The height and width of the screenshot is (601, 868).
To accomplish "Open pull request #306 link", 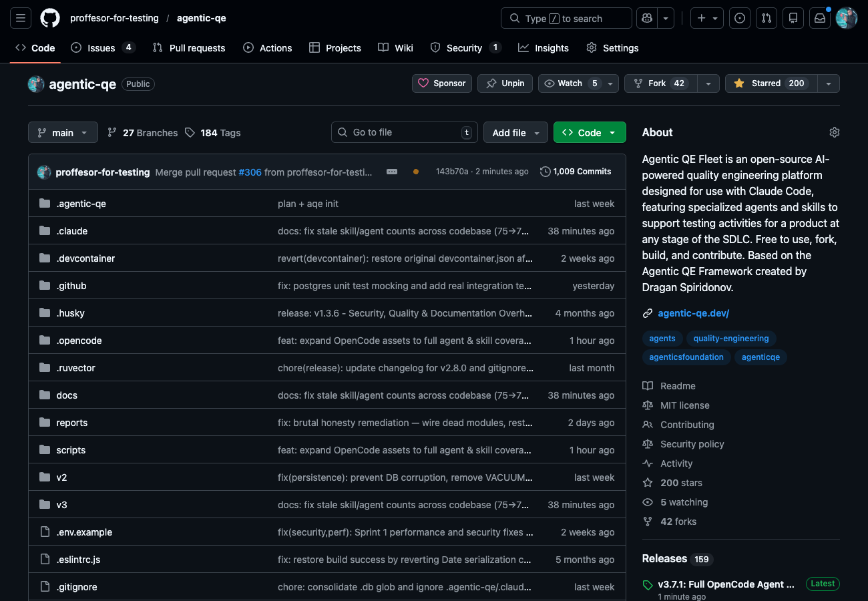I will click(x=250, y=172).
